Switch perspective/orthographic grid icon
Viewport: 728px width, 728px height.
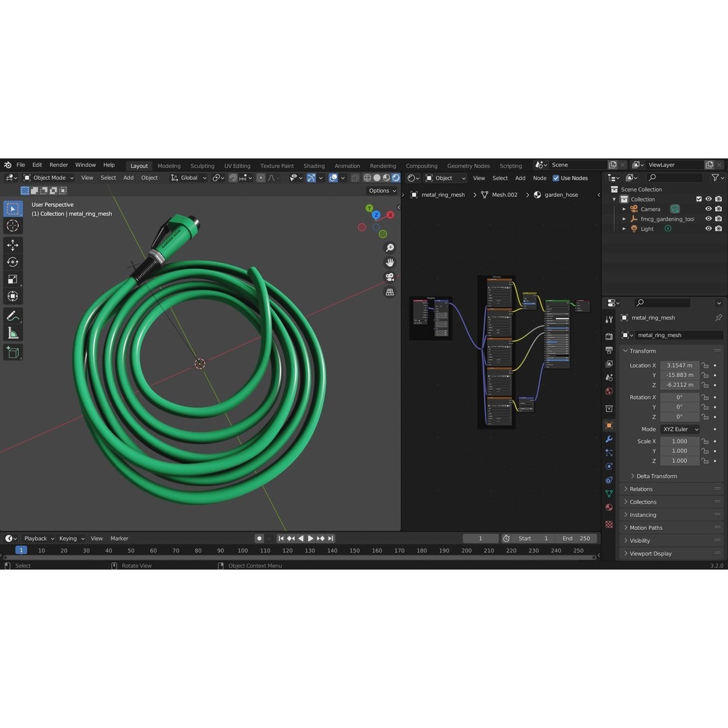coord(390,292)
